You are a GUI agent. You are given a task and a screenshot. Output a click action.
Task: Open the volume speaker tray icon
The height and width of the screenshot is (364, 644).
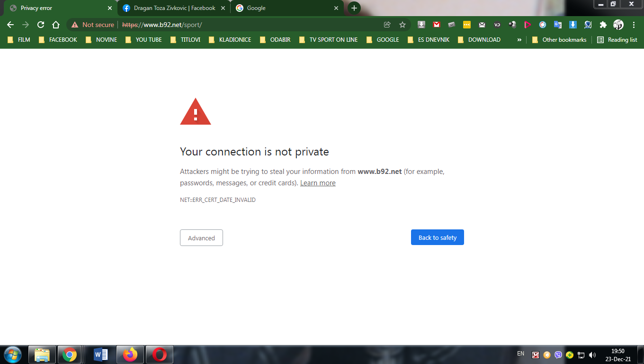pyautogui.click(x=592, y=355)
